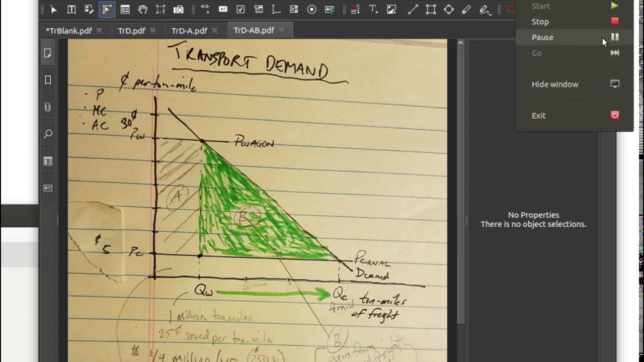Click the pause bars icon
This screenshot has width=644, height=362.
pos(615,37)
